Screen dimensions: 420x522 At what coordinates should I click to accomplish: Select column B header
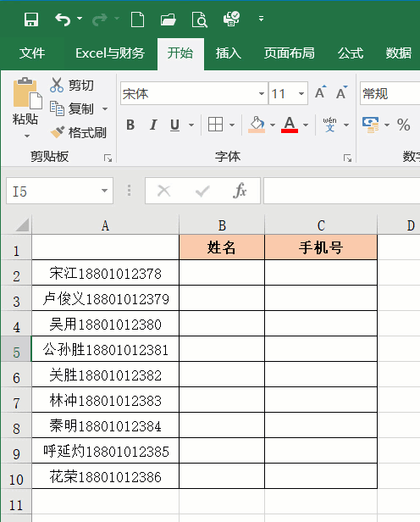point(222,225)
